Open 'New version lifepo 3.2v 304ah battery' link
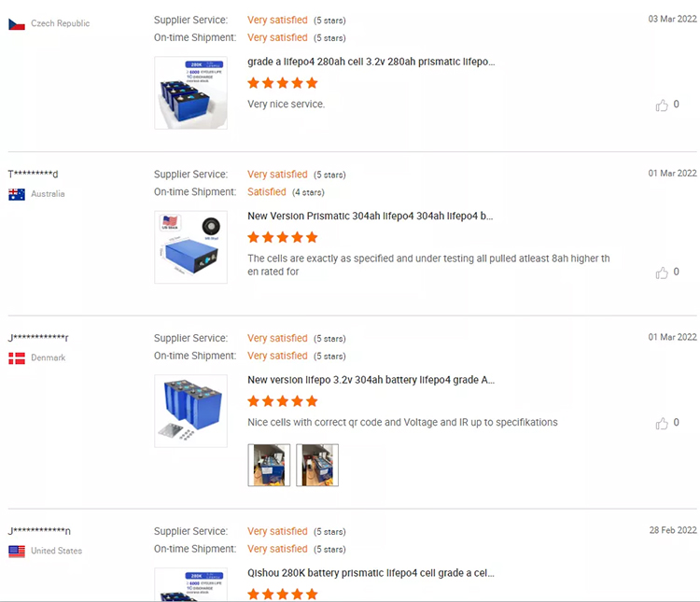This screenshot has height=602, width=700. [371, 380]
